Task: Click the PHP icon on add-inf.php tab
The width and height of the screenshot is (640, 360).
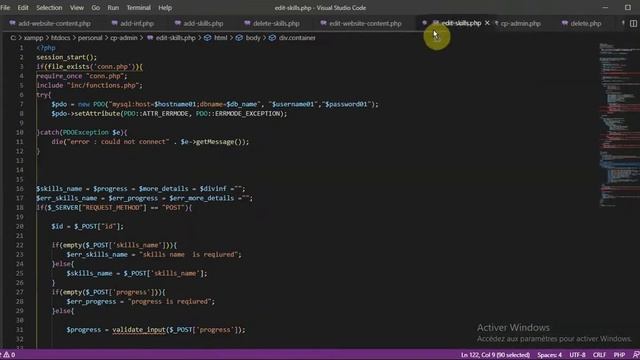Action: (x=115, y=23)
